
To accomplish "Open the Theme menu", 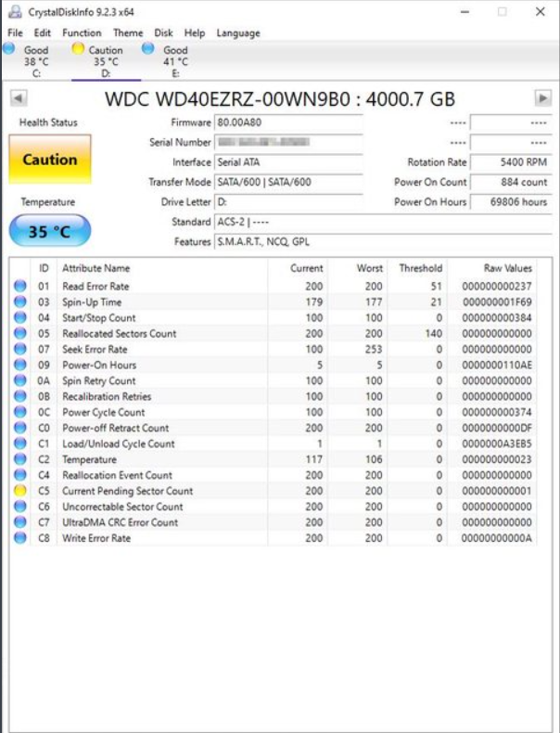I will pos(128,32).
